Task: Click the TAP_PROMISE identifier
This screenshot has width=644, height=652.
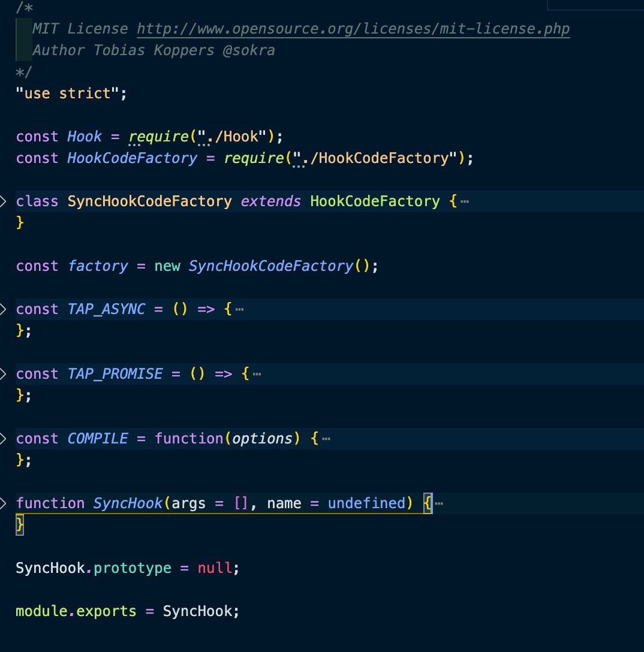Action: pos(115,374)
